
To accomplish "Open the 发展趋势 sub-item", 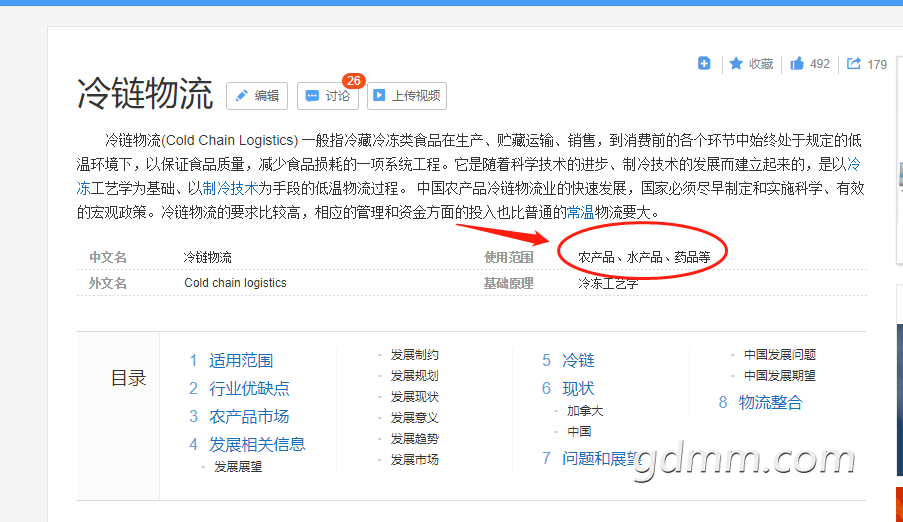I will (415, 439).
